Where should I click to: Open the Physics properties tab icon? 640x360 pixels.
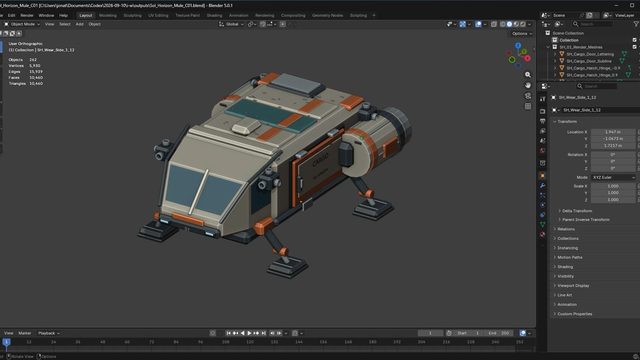pos(542,205)
